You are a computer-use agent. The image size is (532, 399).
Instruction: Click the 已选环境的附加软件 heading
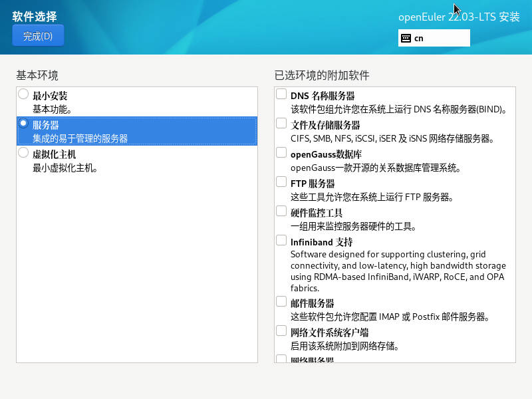(x=322, y=75)
